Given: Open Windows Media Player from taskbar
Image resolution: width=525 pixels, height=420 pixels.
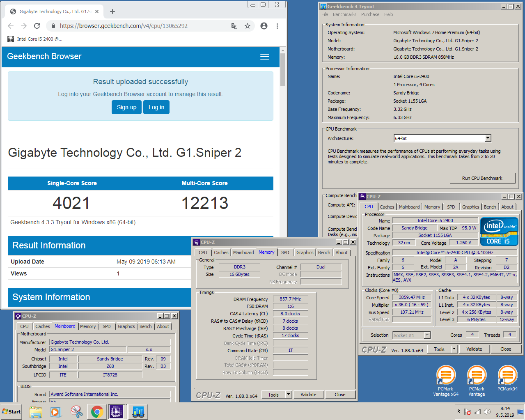Looking at the screenshot, I should coord(56,411).
